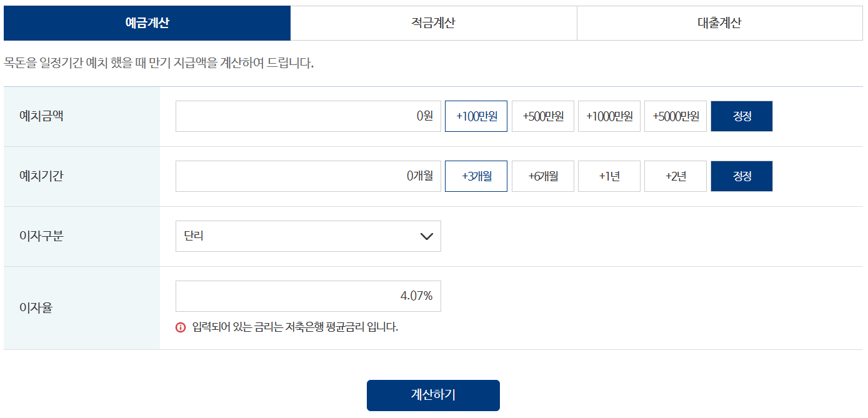Click the 이자율 interest rate input field

pyautogui.click(x=308, y=296)
